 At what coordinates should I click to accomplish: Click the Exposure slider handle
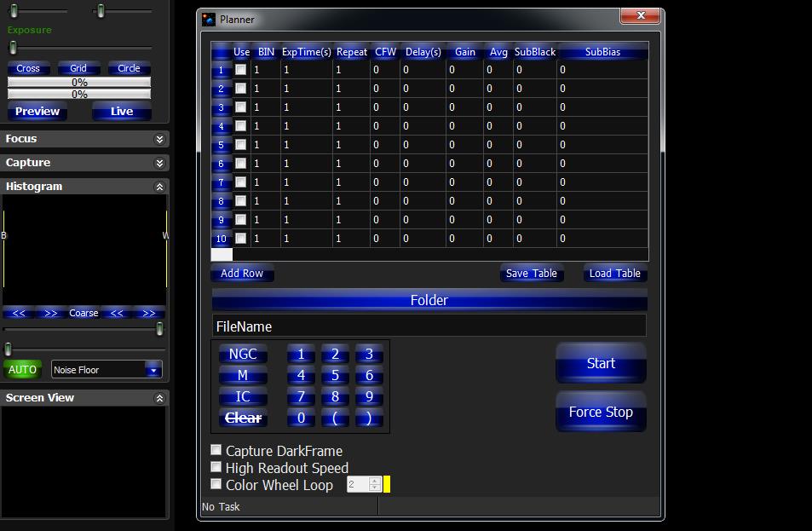14,48
